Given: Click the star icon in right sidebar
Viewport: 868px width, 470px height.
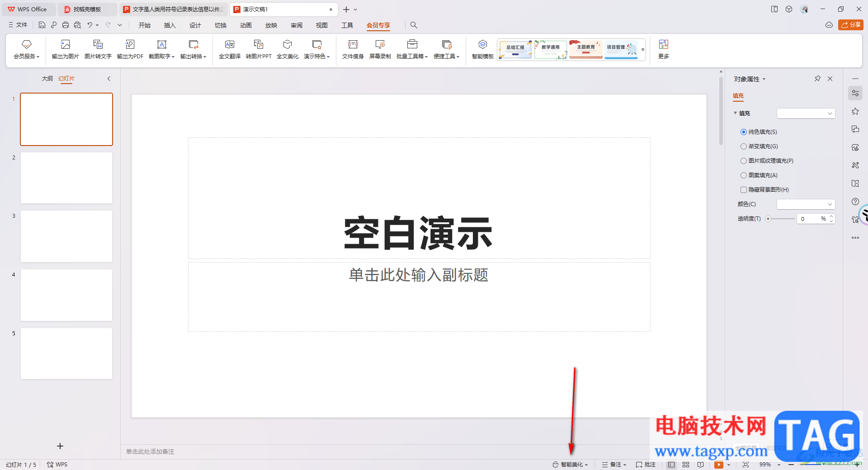Looking at the screenshot, I should pos(855,111).
